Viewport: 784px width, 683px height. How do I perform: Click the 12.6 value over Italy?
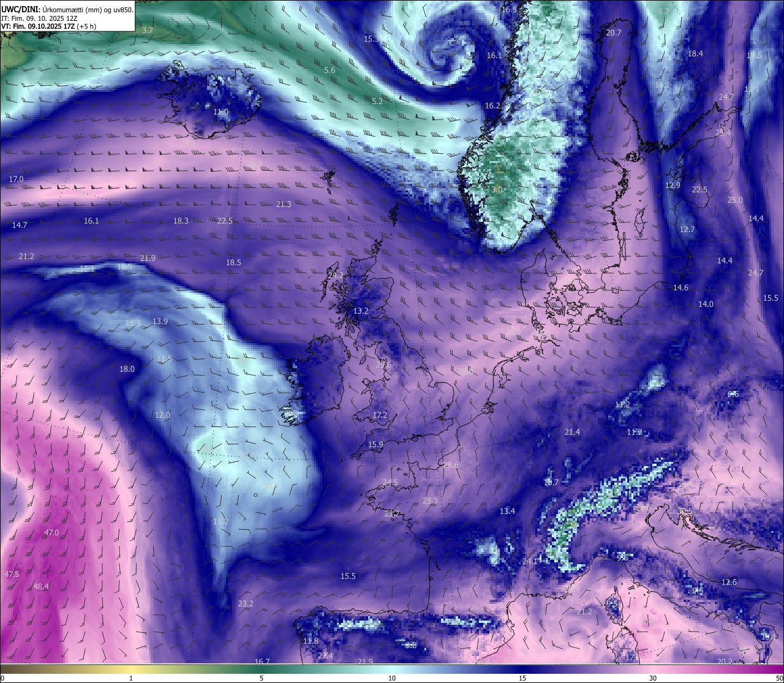[x=729, y=582]
